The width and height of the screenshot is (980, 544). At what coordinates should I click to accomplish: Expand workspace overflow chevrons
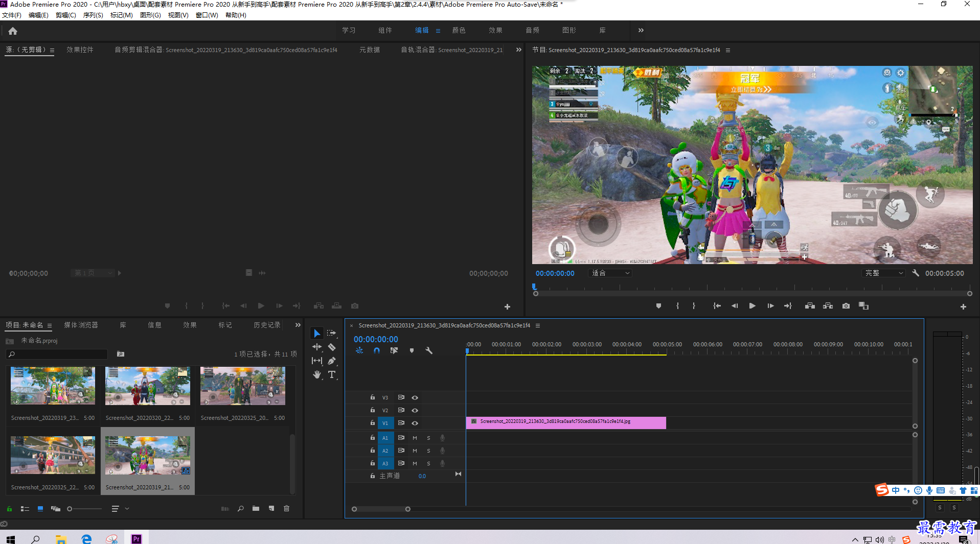[641, 31]
